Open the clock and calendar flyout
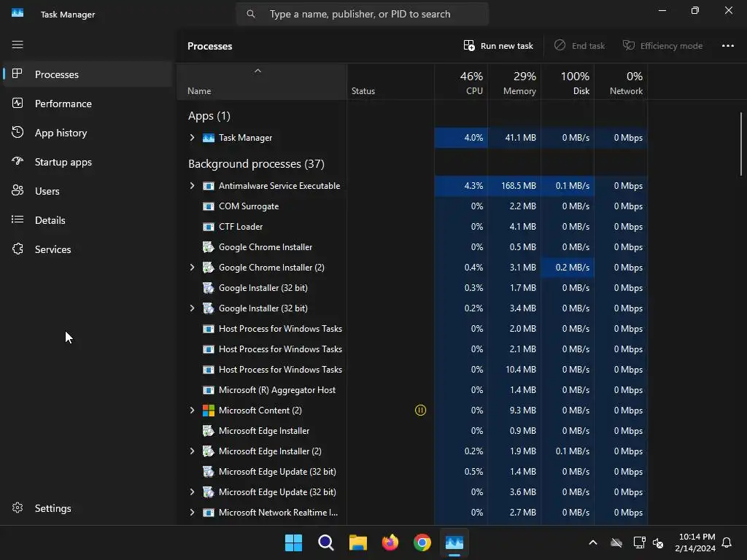747x560 pixels. [695, 542]
